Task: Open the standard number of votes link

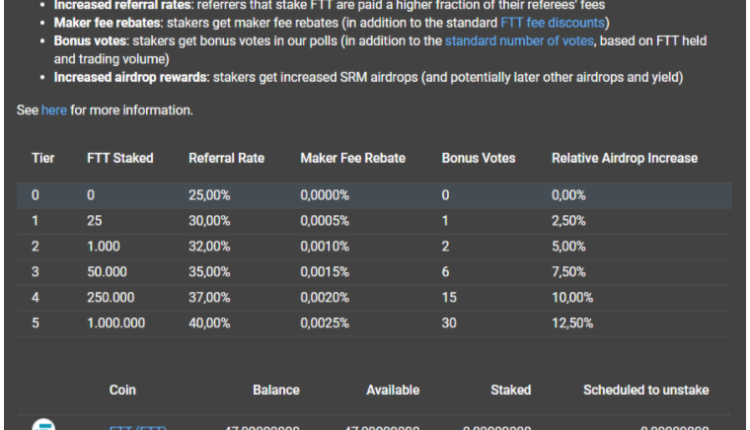Action: tap(519, 41)
